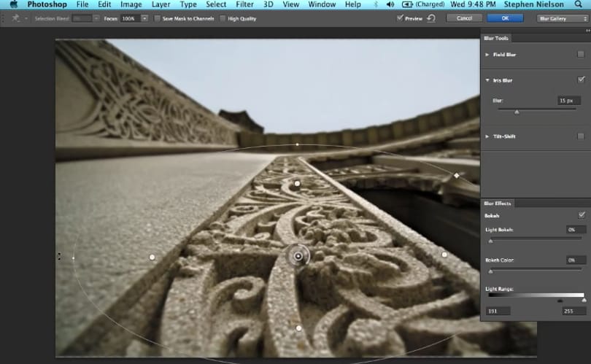
Task: Click the bottom feather handle dot
Action: coord(298,328)
